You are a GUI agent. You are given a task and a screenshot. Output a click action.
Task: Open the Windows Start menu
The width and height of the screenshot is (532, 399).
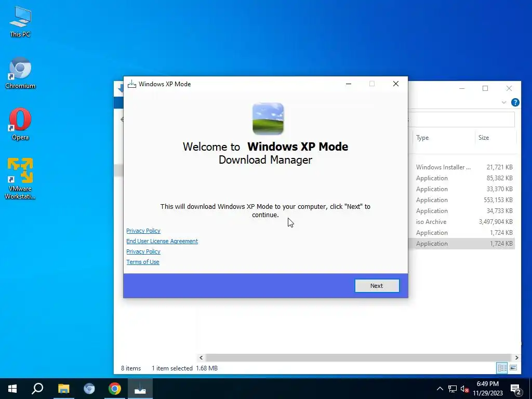(x=12, y=389)
